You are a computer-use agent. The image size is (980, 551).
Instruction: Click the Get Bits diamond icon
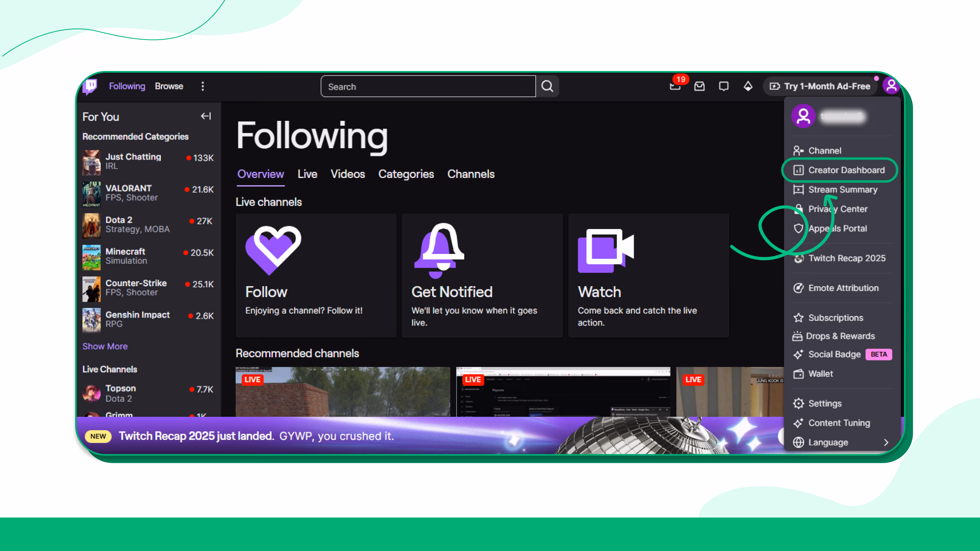click(748, 86)
